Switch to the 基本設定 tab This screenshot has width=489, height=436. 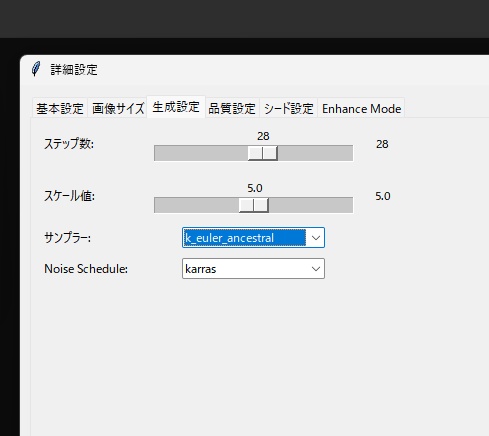pos(60,108)
